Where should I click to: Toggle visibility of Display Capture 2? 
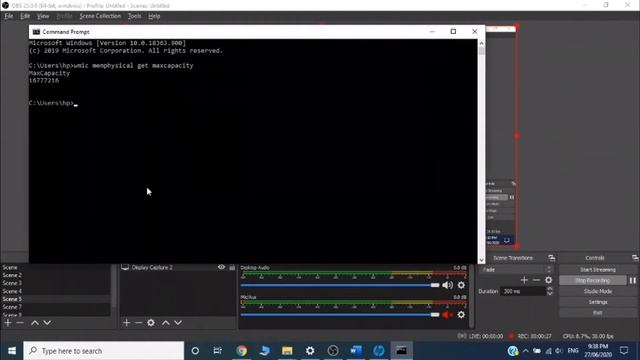(x=221, y=267)
